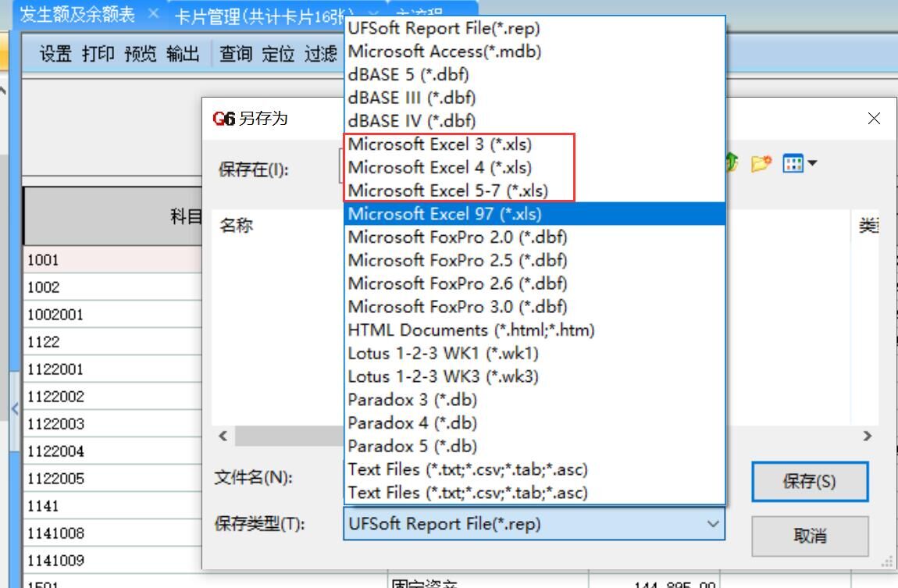Screen dimensions: 898x588
Task: Select Paradox 4 (*.db) format
Action: pos(535,422)
